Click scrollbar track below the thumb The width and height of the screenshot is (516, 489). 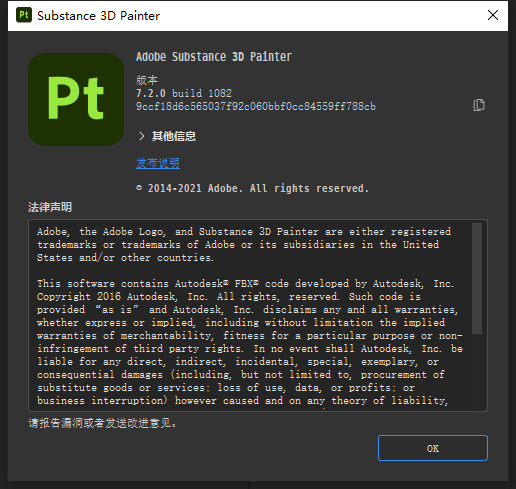tap(477, 372)
